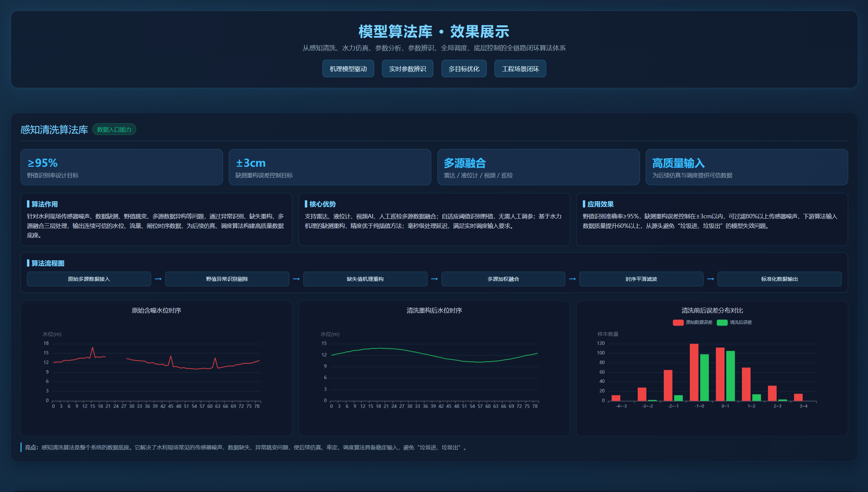Select the 多源加权融合 flow step

(x=503, y=279)
